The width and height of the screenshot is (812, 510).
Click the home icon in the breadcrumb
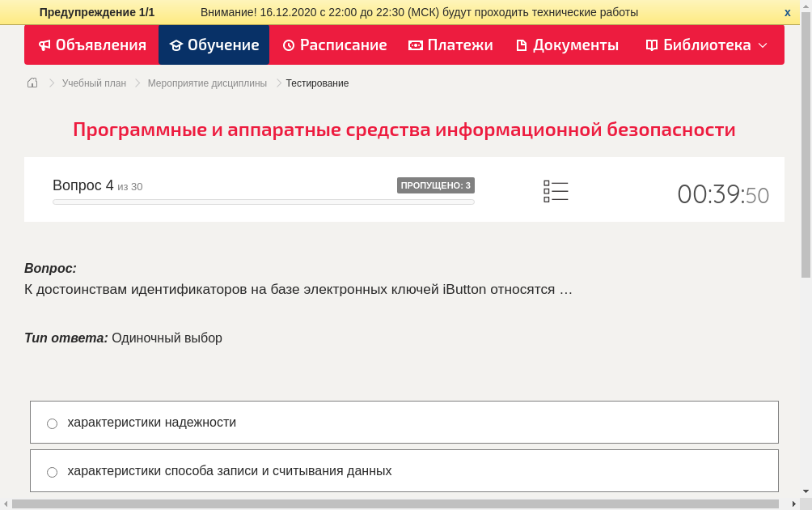(32, 83)
